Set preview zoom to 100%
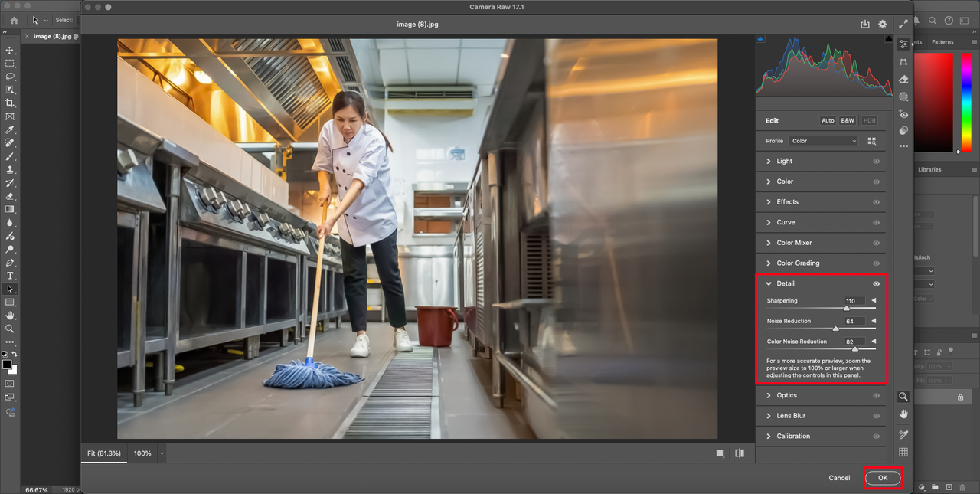This screenshot has width=980, height=494. 142,453
